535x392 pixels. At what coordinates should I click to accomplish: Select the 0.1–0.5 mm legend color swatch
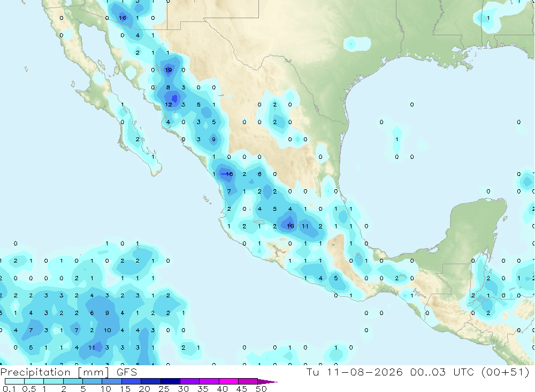14,381
